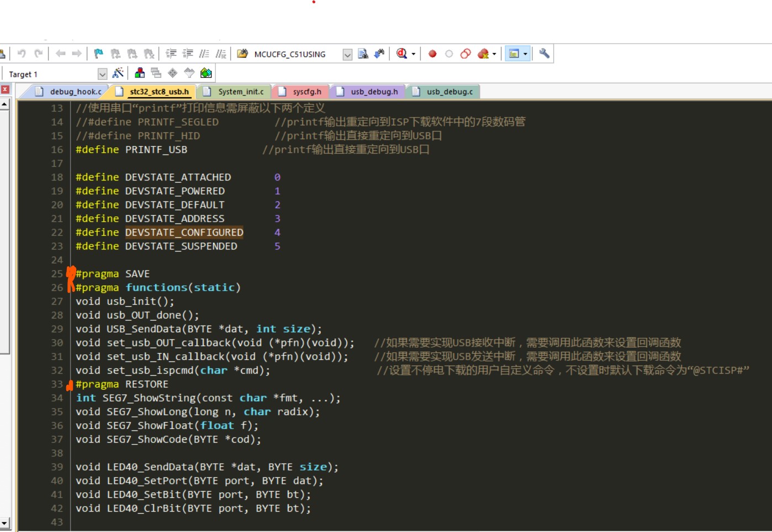Click the grey diamond Run-Time Environment icon
The width and height of the screenshot is (772, 532).
pyautogui.click(x=173, y=73)
